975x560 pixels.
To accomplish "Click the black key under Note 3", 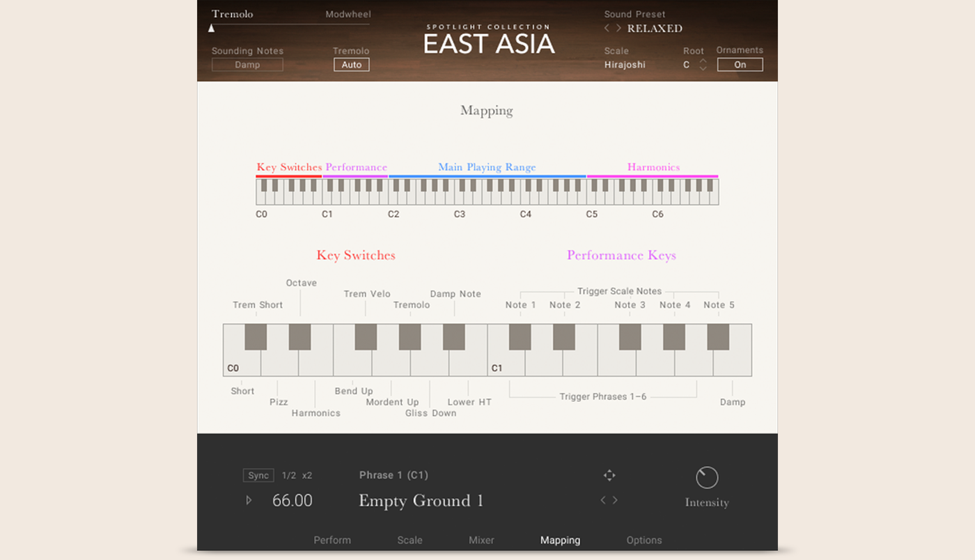I will click(630, 337).
